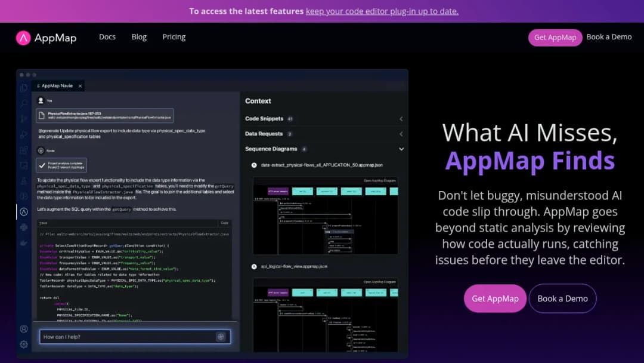Close the AppMap Navie tab
644x363 pixels.
tap(80, 86)
